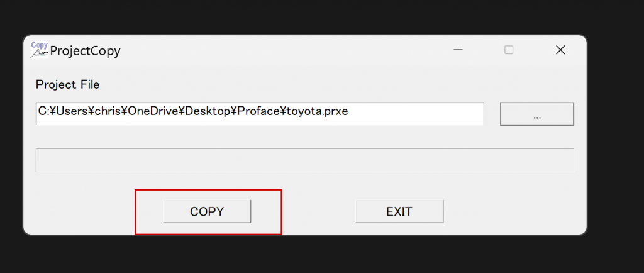Open file browser with the '...' button
The width and height of the screenshot is (644, 273).
click(x=536, y=114)
